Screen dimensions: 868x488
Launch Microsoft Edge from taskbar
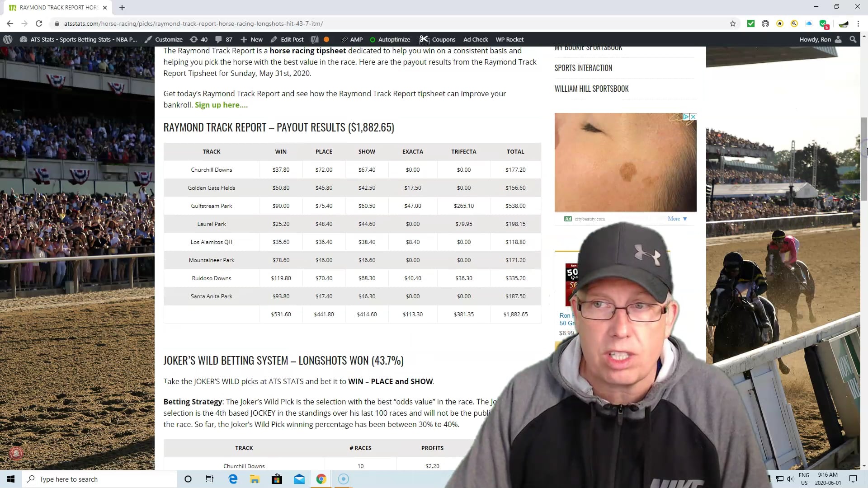point(233,479)
